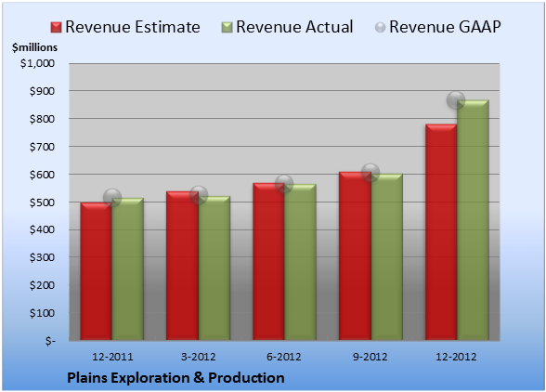
Task: Select the red estimate bar for 3-2012
Action: (182, 266)
